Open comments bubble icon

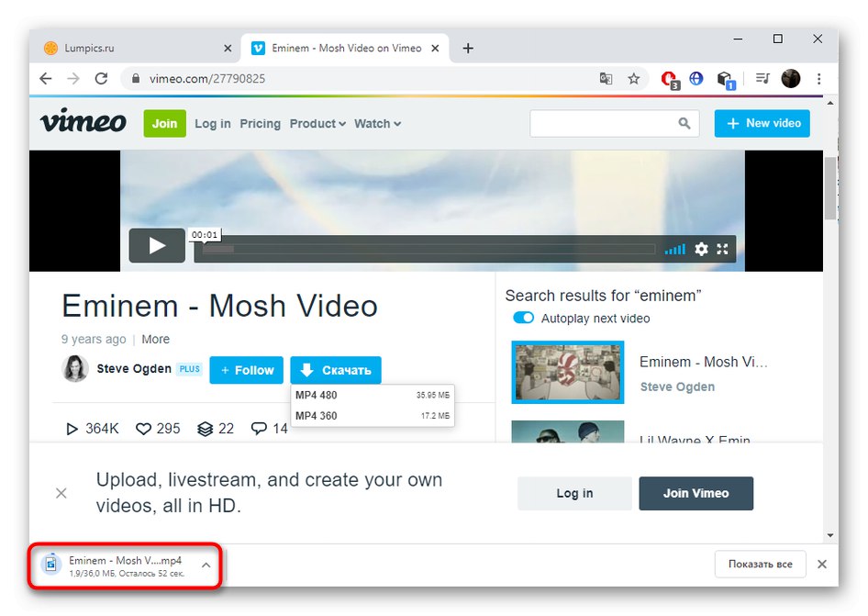(259, 428)
